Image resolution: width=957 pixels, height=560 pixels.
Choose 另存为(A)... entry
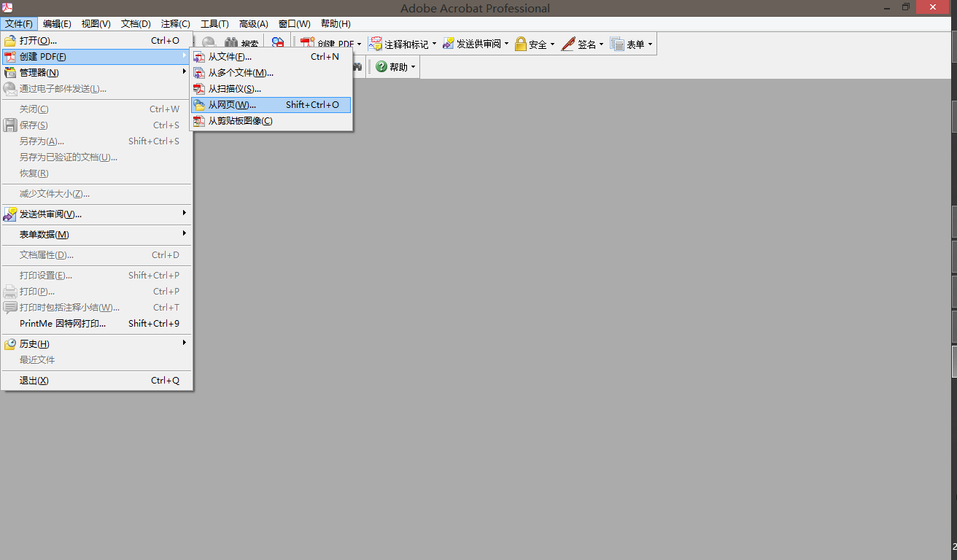pyautogui.click(x=96, y=141)
